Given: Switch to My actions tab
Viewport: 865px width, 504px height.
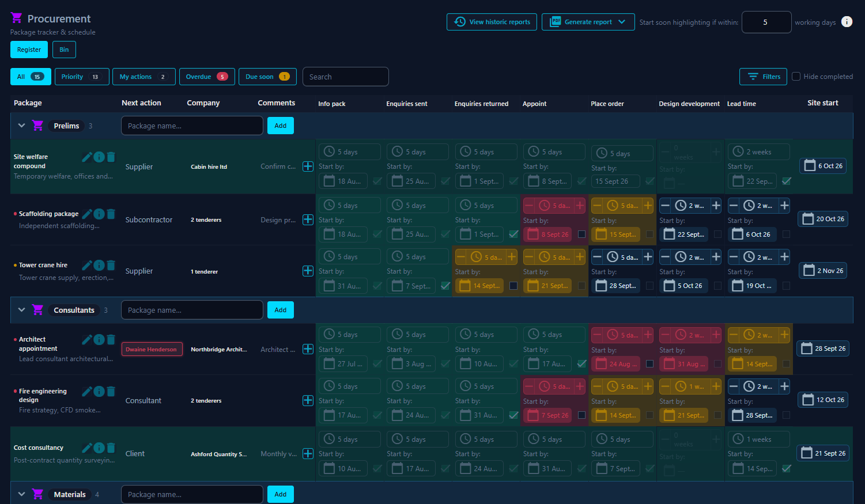Looking at the screenshot, I should pos(144,77).
